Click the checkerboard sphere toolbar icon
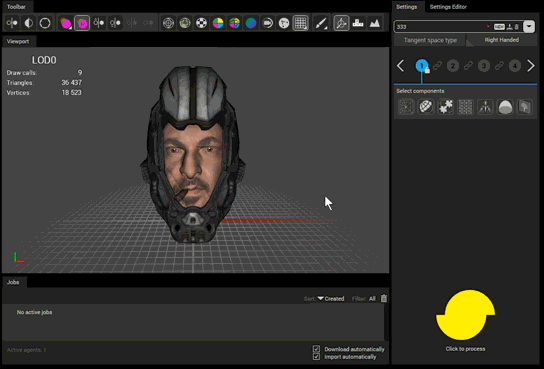Viewport: 544px width, 369px height. tap(201, 23)
